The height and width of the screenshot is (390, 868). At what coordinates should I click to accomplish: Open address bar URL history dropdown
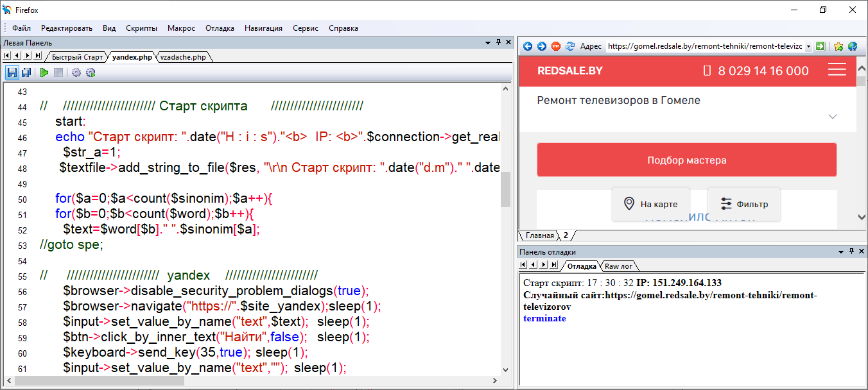point(808,46)
